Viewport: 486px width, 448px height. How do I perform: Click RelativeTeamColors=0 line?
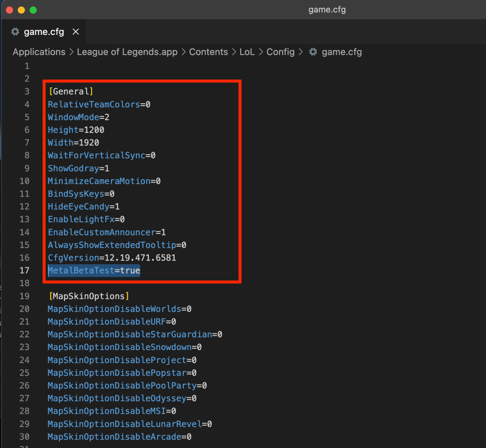99,104
